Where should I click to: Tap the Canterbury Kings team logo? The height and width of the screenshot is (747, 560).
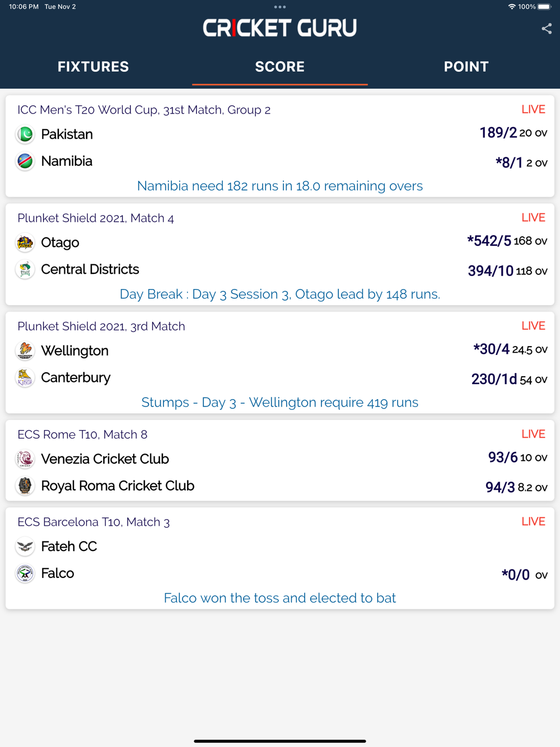coord(25,377)
